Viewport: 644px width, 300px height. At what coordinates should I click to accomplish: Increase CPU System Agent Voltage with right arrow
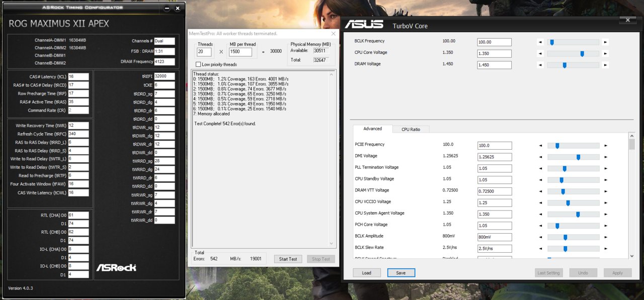coord(606,214)
